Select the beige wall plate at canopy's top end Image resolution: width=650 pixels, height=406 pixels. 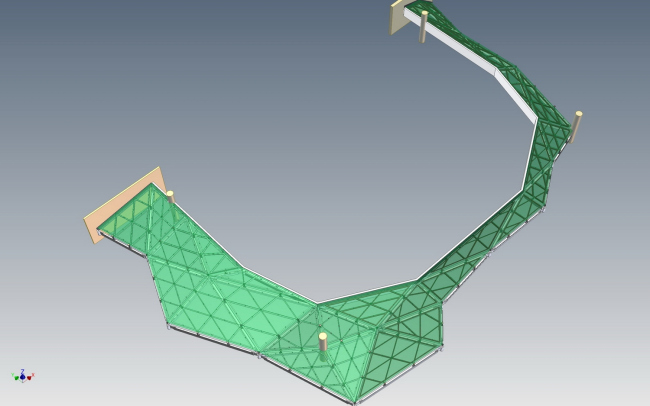398,19
